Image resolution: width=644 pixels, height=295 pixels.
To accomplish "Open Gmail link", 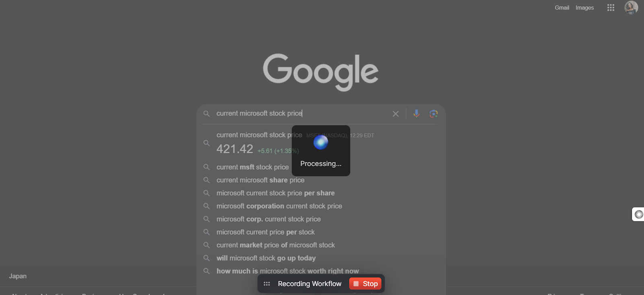I will click(561, 8).
